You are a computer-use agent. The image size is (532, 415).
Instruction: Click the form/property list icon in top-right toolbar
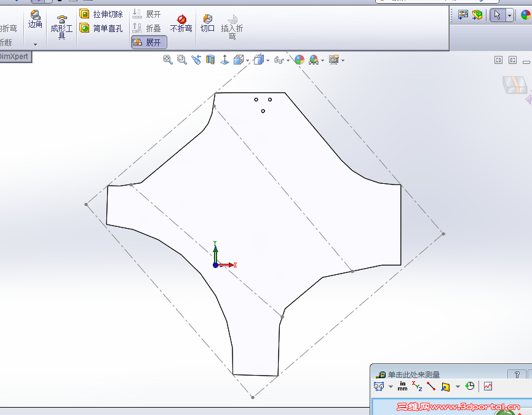pos(463,15)
